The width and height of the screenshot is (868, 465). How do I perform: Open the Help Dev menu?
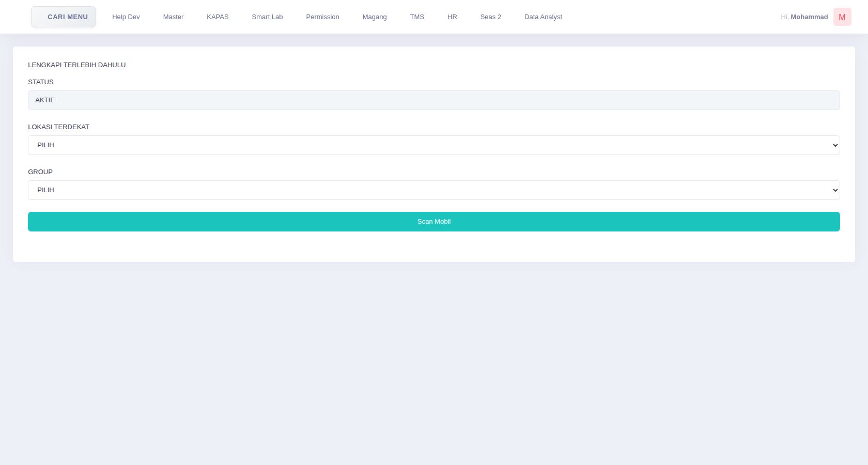pyautogui.click(x=126, y=17)
